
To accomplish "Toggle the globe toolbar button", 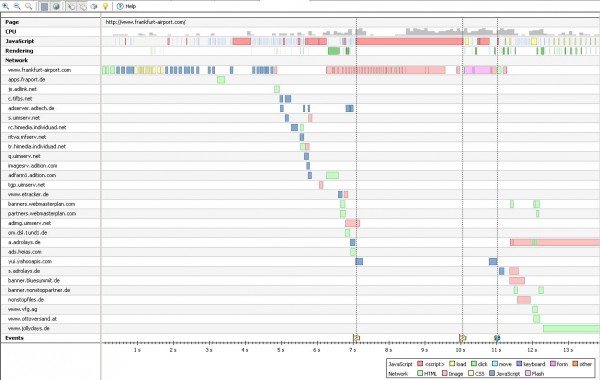I will coord(56,7).
